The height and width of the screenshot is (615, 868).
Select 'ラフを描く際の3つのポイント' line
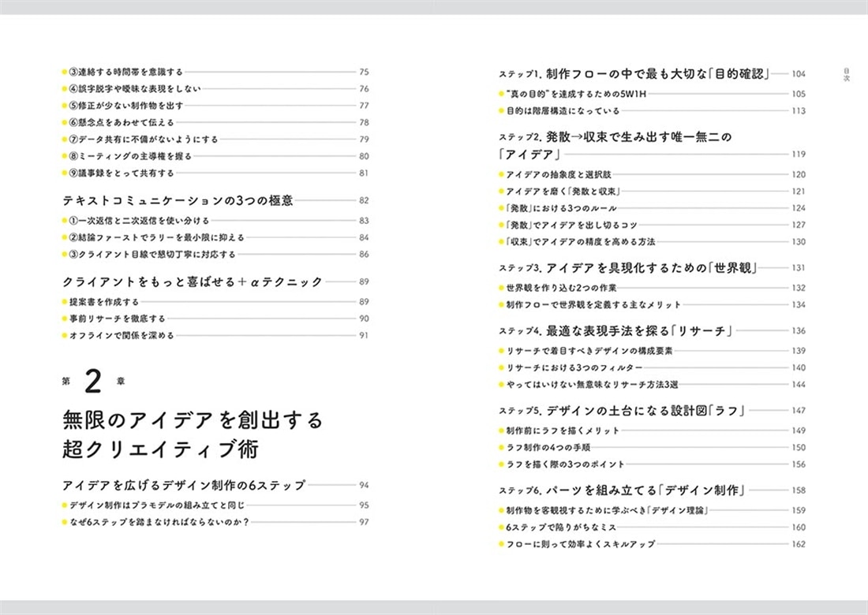point(565,464)
